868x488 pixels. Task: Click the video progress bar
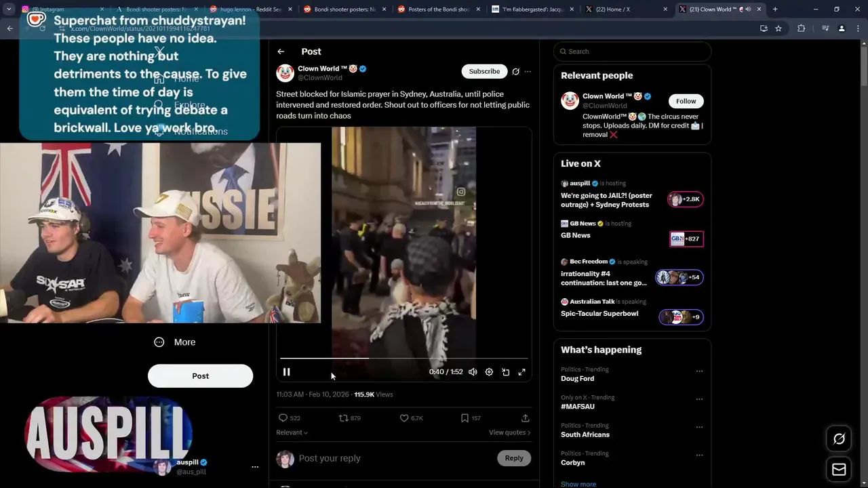404,358
